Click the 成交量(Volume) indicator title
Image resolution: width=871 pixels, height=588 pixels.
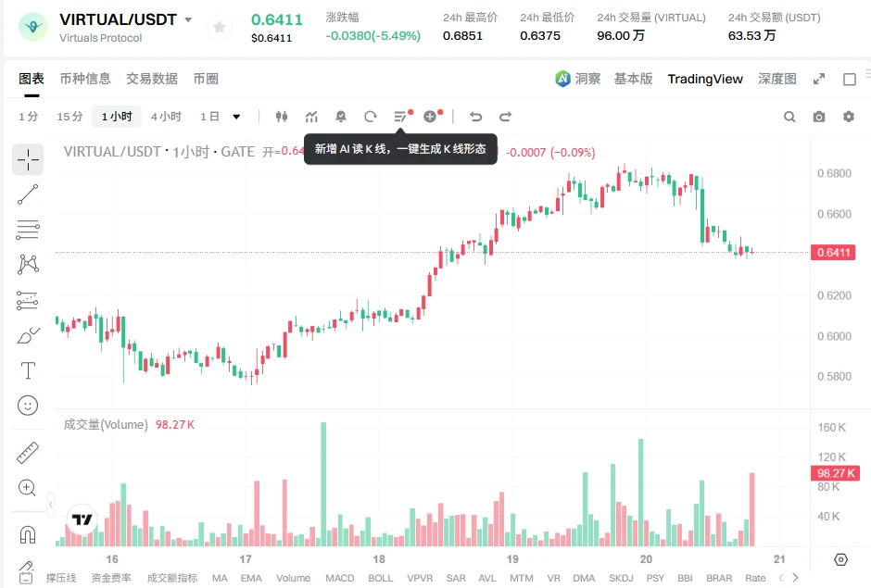pyautogui.click(x=106, y=425)
